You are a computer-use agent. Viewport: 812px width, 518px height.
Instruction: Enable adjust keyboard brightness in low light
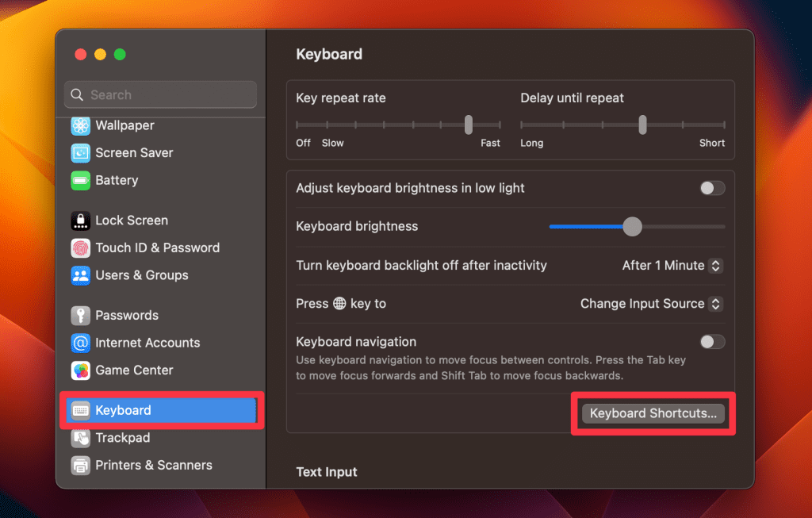point(712,188)
